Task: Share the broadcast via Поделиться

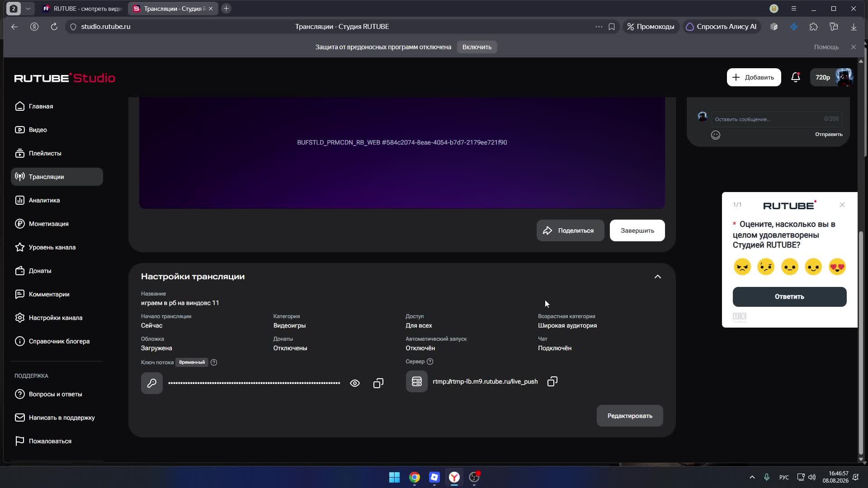Action: point(570,230)
